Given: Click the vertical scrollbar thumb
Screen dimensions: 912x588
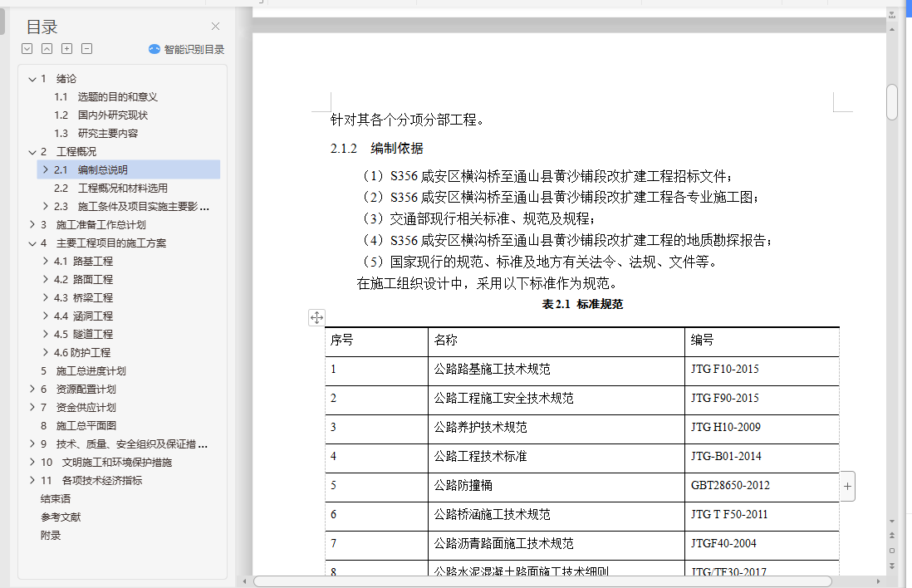Looking at the screenshot, I should click(x=892, y=102).
